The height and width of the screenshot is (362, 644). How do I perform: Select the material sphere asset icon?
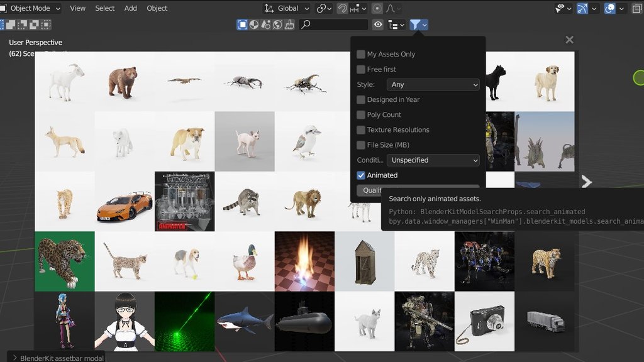tap(253, 24)
